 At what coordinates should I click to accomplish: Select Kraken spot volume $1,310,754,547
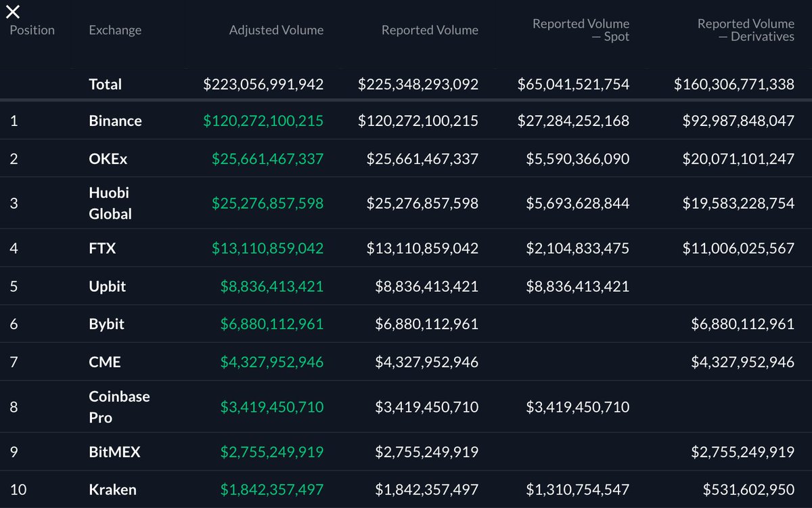pyautogui.click(x=577, y=490)
